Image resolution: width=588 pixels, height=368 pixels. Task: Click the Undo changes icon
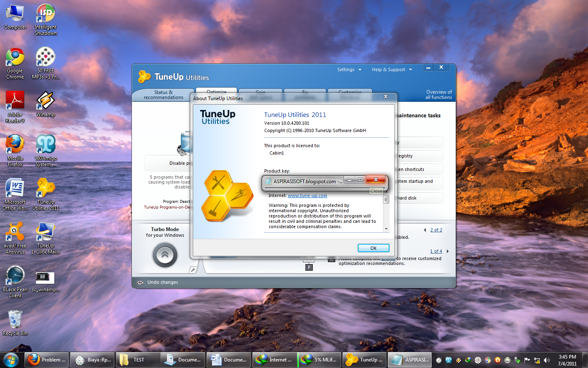[140, 283]
